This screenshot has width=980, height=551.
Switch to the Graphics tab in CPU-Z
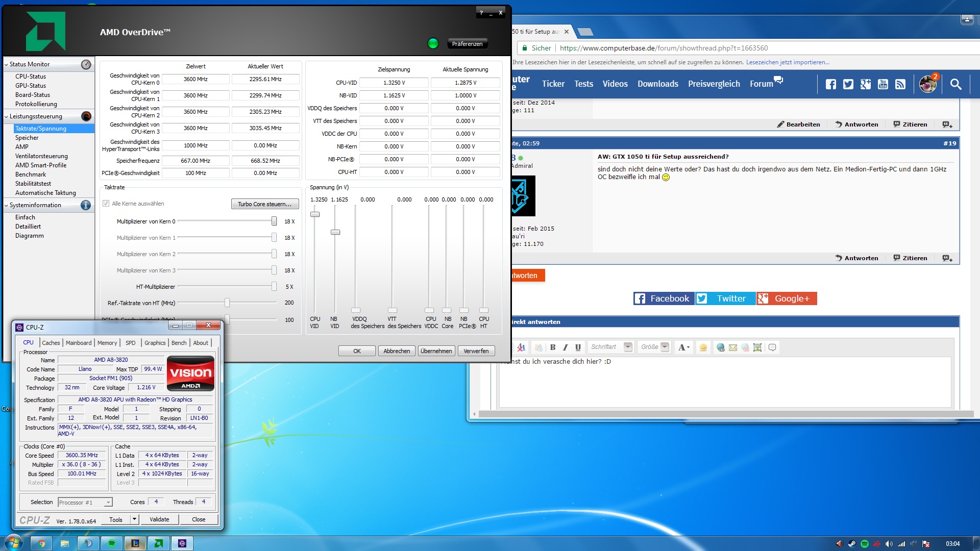pos(155,343)
